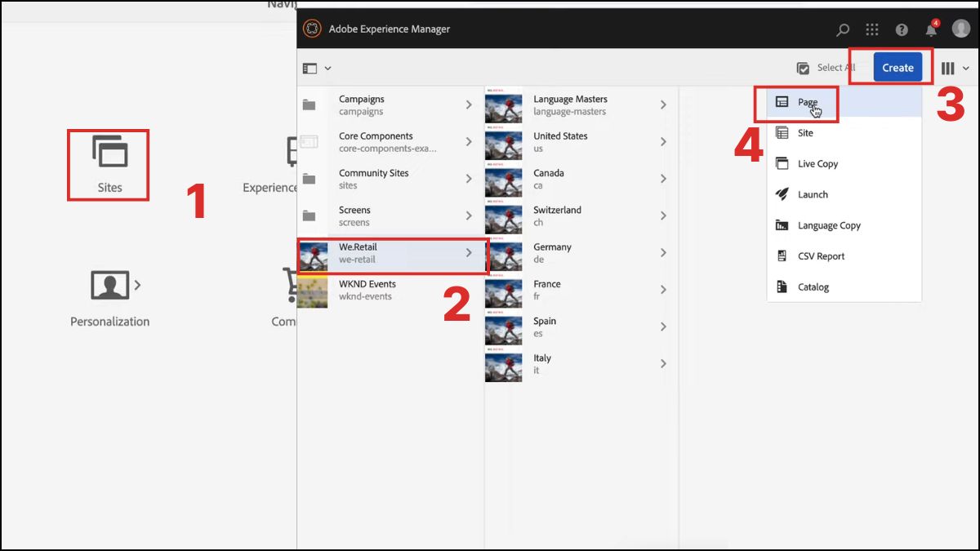Open the column view switcher dropdown
980x551 pixels.
[x=955, y=69]
